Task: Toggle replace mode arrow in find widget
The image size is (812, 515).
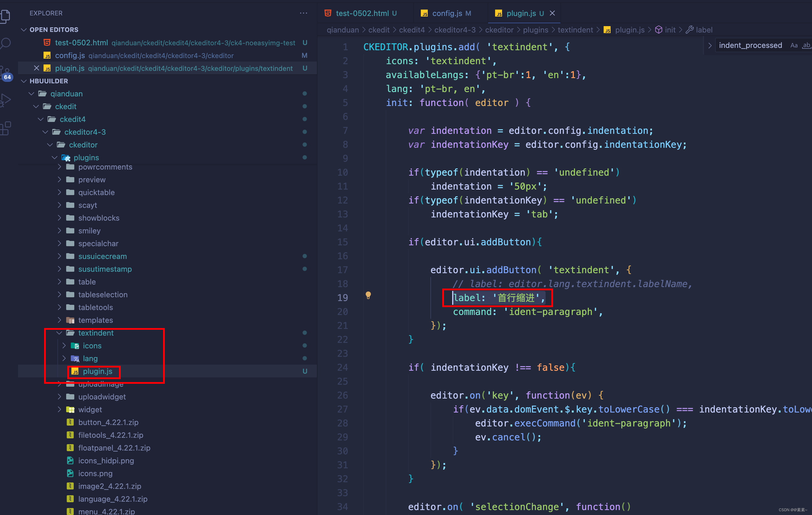Action: click(710, 46)
